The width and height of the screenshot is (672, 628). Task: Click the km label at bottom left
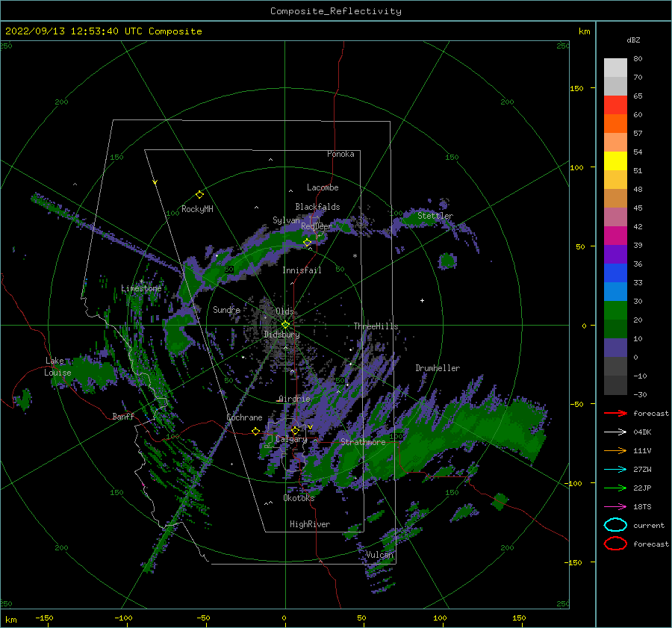[10, 620]
